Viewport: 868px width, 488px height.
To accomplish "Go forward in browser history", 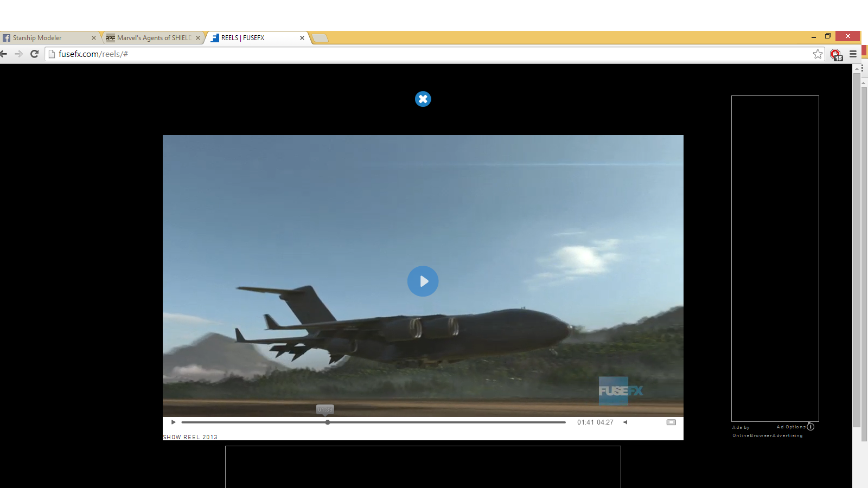I will click(19, 54).
